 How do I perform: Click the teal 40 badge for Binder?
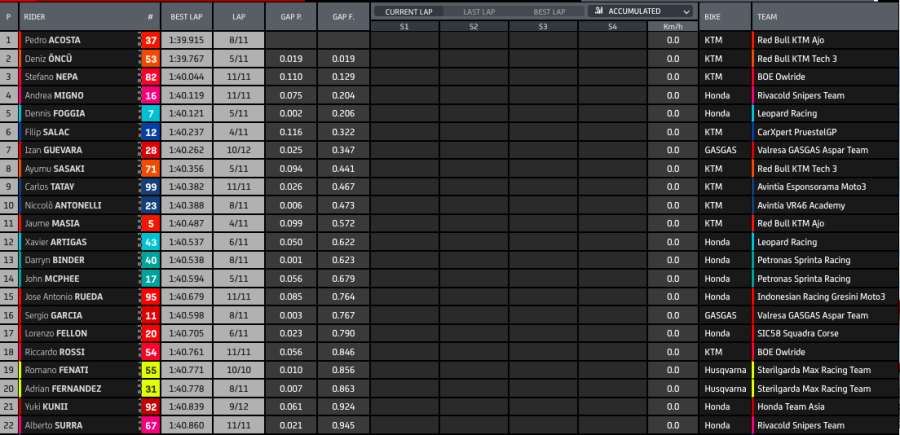[150, 260]
